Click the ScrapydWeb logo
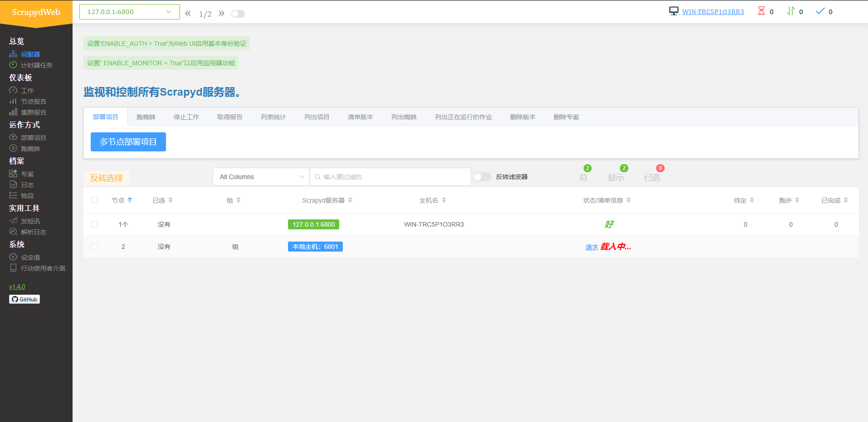 pyautogui.click(x=36, y=12)
